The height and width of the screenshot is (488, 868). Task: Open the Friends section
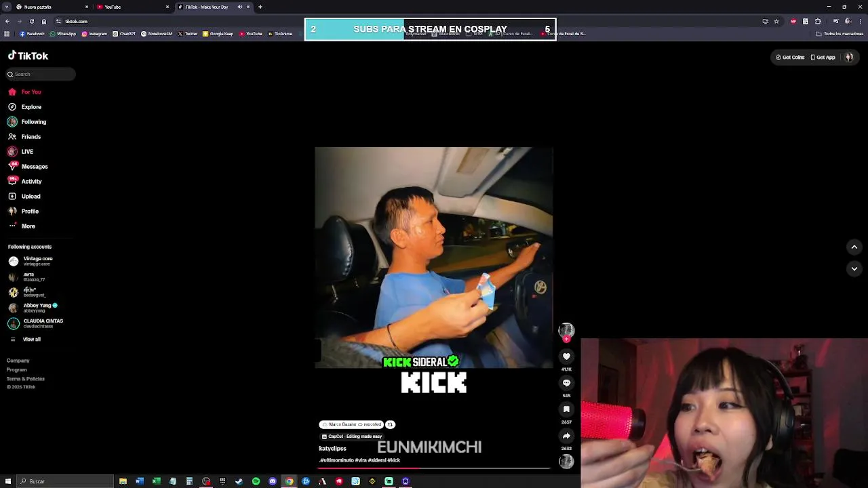tap(24, 136)
